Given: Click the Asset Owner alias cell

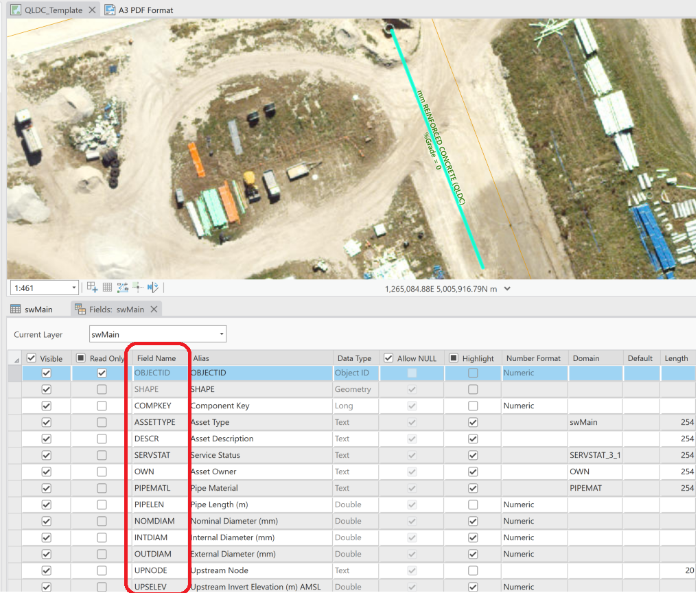Looking at the screenshot, I should tap(214, 472).
